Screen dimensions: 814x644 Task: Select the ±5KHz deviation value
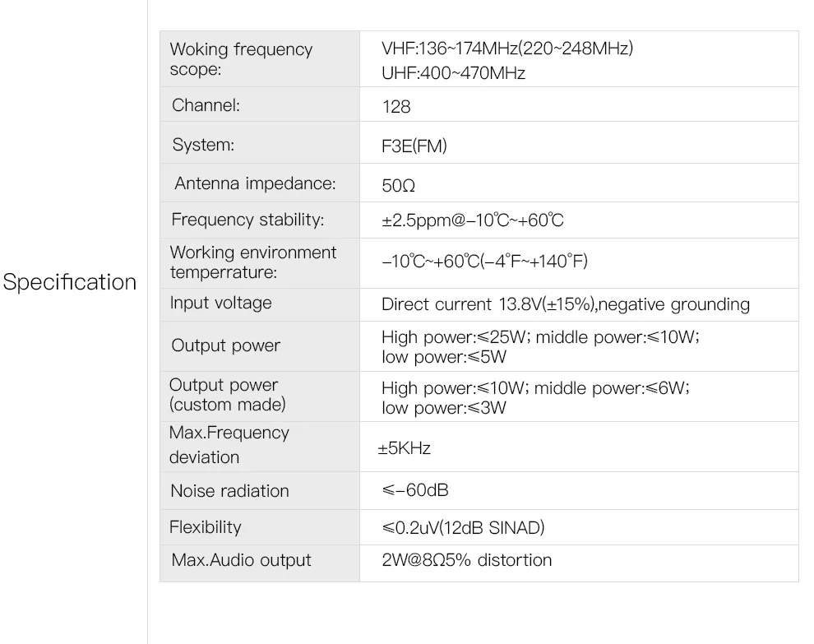(404, 447)
